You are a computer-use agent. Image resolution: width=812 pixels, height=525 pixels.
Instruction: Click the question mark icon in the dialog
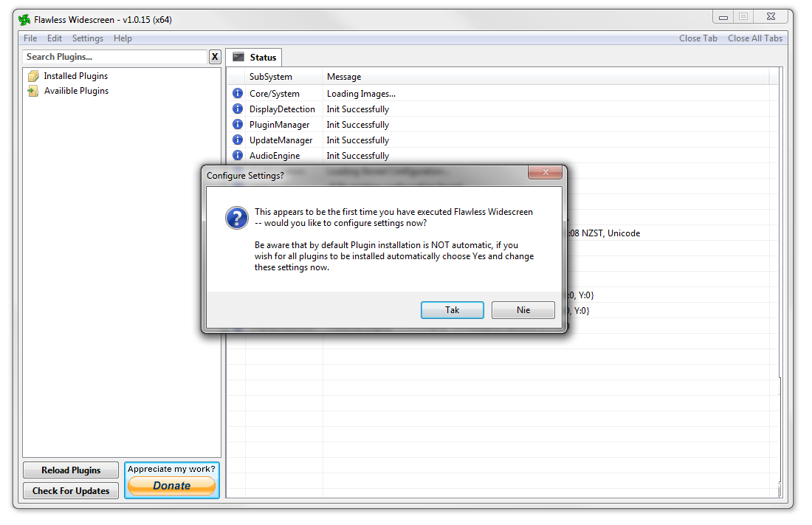pos(237,218)
